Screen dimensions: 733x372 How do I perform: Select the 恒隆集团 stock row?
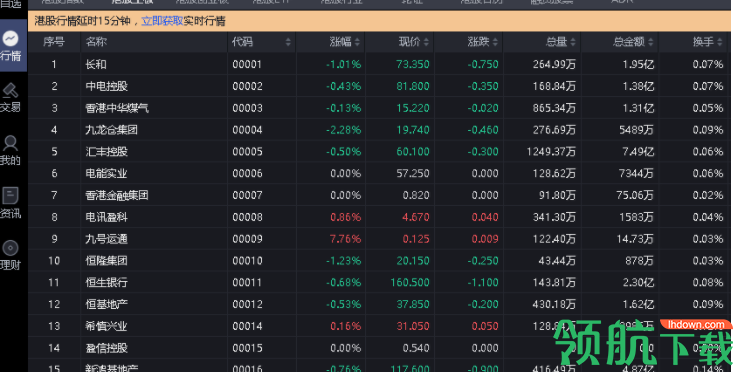point(379,260)
